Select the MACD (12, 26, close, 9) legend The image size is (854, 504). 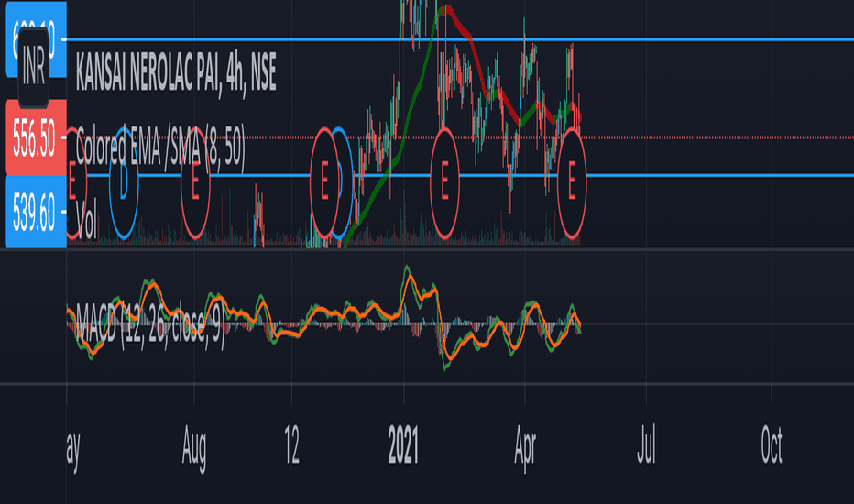click(x=149, y=323)
